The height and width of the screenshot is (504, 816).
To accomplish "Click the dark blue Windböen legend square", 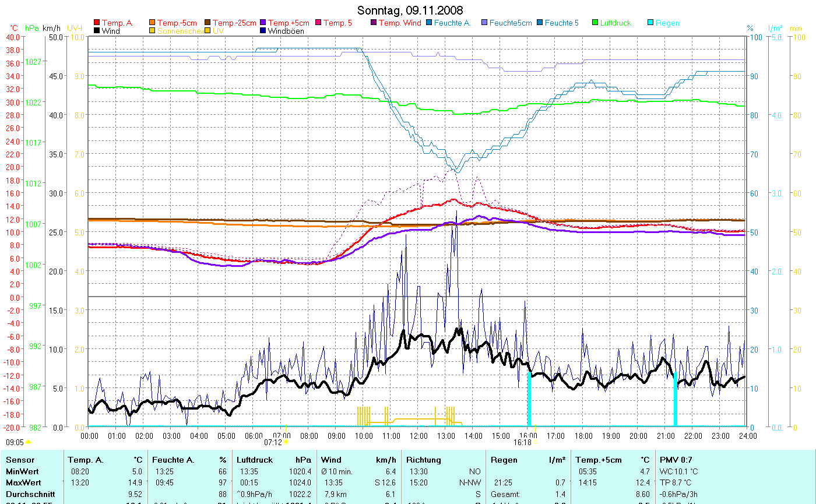I will tap(263, 31).
